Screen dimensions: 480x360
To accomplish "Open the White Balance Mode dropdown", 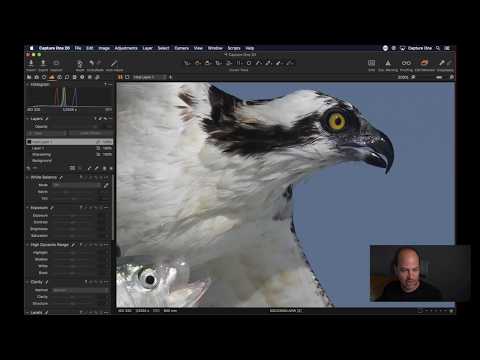I will click(77, 185).
